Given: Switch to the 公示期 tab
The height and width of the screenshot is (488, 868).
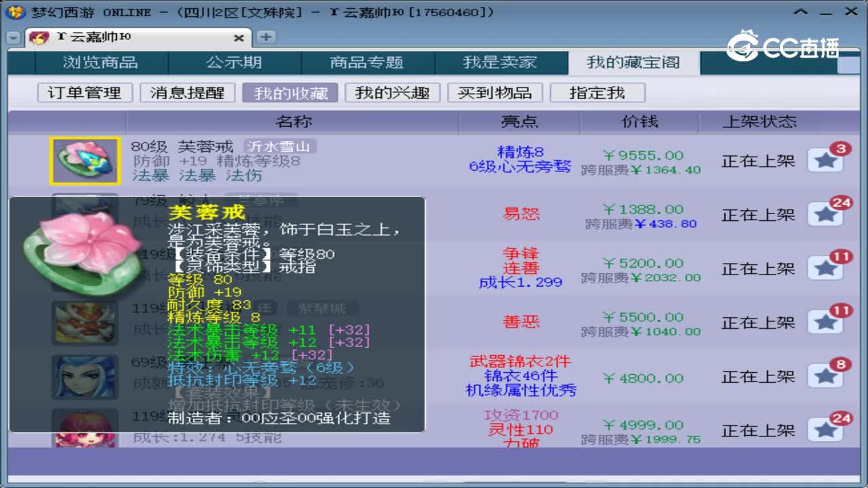Looking at the screenshot, I should click(234, 62).
